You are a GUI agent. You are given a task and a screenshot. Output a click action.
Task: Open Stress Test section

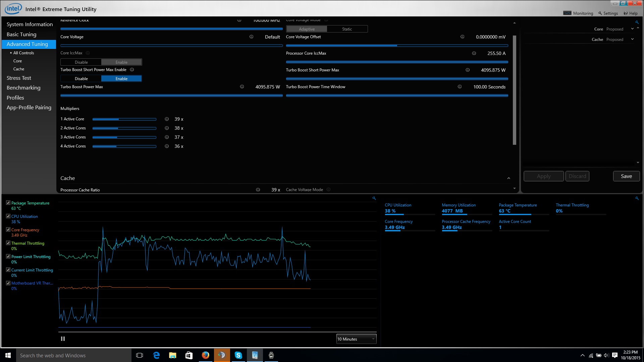tap(19, 78)
